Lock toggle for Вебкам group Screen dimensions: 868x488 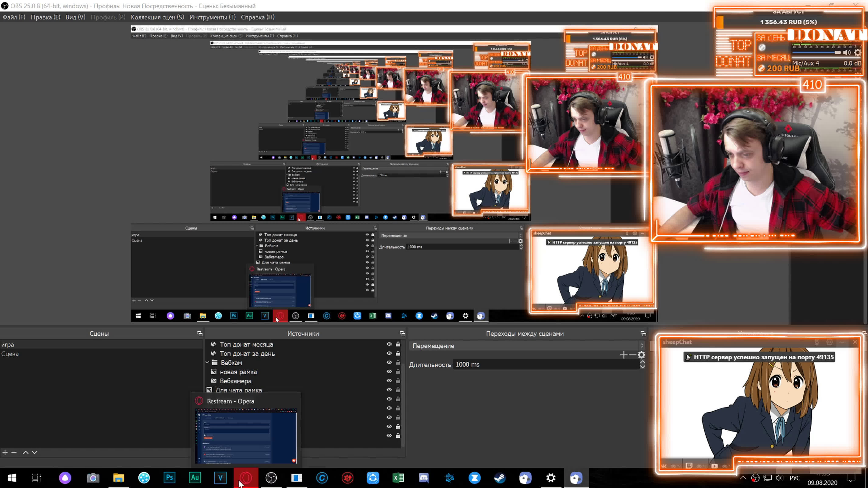[x=398, y=362]
